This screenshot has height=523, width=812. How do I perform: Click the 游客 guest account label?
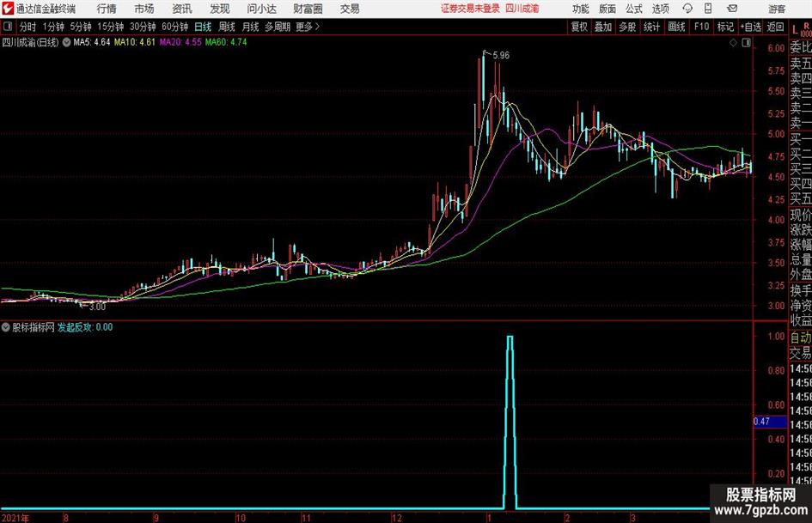[776, 9]
